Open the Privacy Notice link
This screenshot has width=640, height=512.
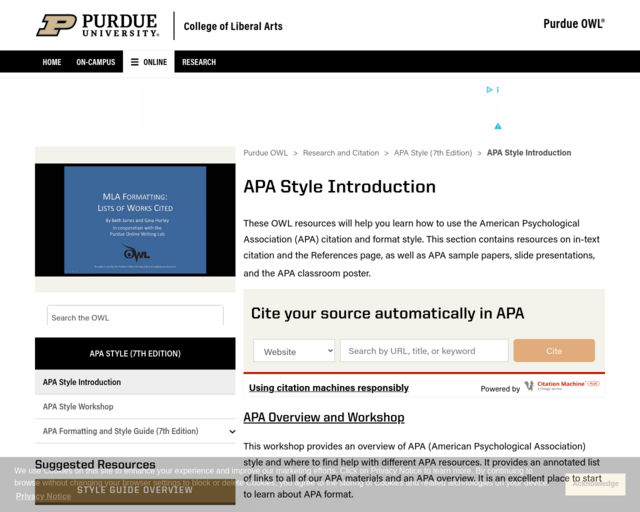point(43,496)
